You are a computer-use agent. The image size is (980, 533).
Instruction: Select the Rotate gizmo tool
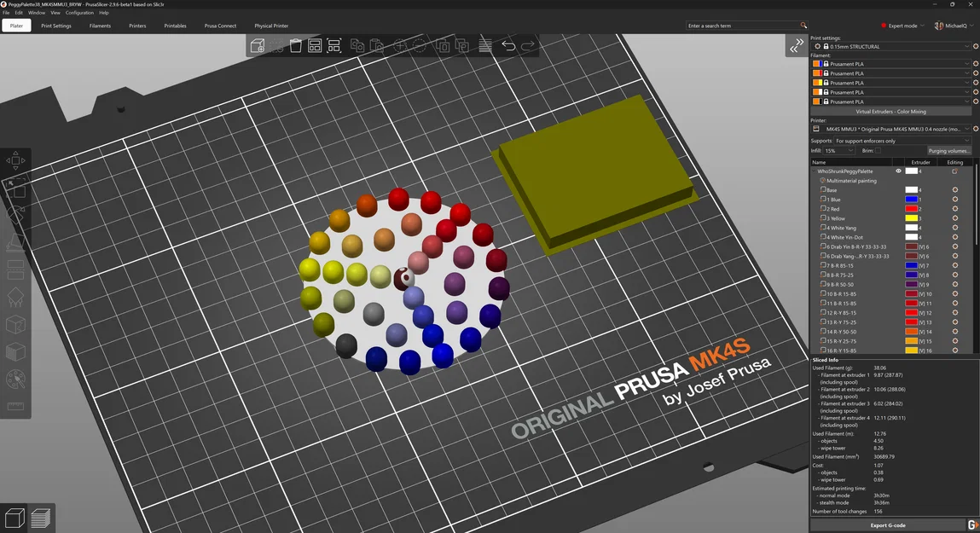(x=15, y=214)
